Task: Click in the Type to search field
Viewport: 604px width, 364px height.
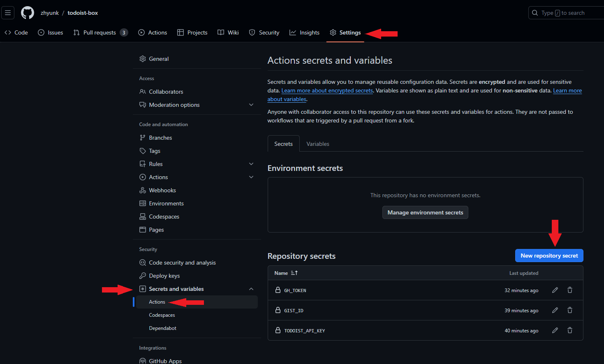Action: (x=566, y=13)
